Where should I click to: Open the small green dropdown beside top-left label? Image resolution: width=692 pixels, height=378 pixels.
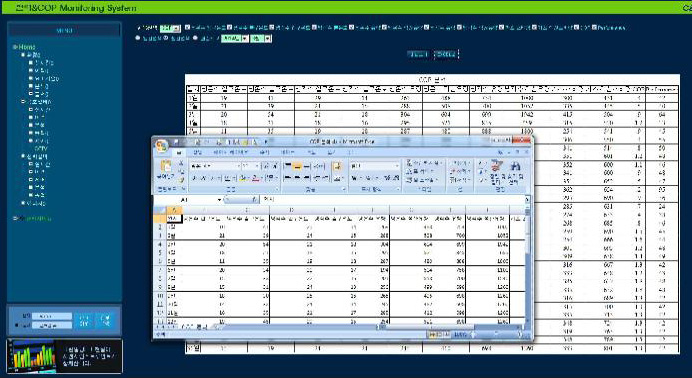tap(170, 28)
